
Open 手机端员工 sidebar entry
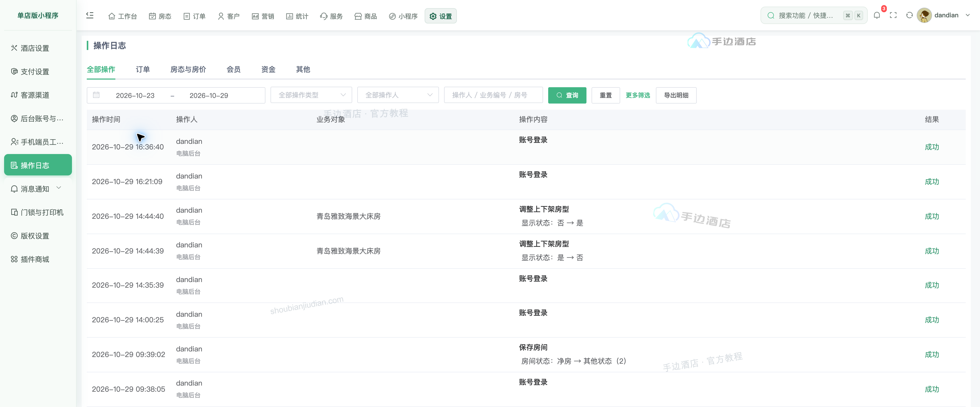pyautogui.click(x=38, y=142)
